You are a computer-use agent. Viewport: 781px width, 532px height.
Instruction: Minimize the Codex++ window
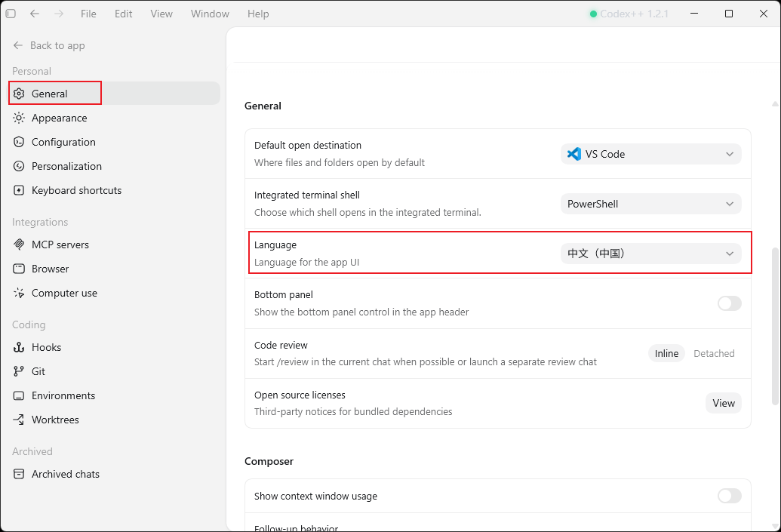[x=693, y=14]
